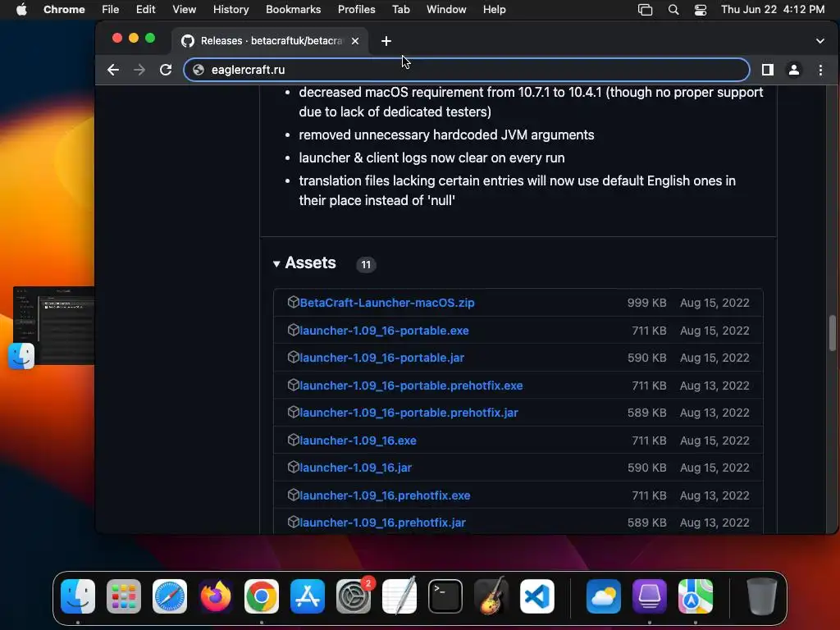Select the Finder window thumbnail in Stage Manager

(x=53, y=326)
